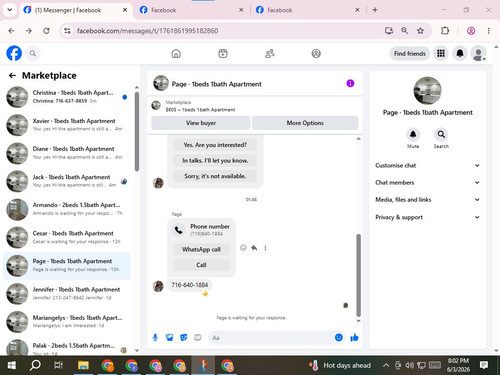
Task: Open File Explorer from the taskbar
Action: (83, 366)
